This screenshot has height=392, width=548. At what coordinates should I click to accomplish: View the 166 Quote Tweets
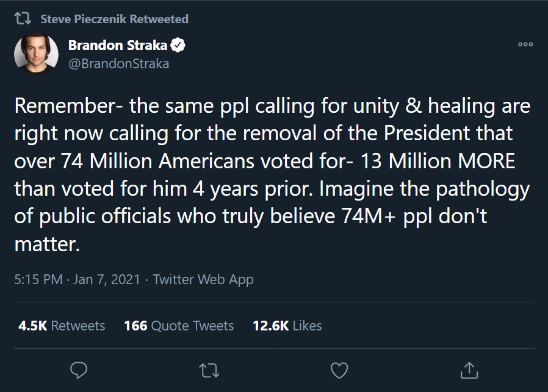pos(179,326)
